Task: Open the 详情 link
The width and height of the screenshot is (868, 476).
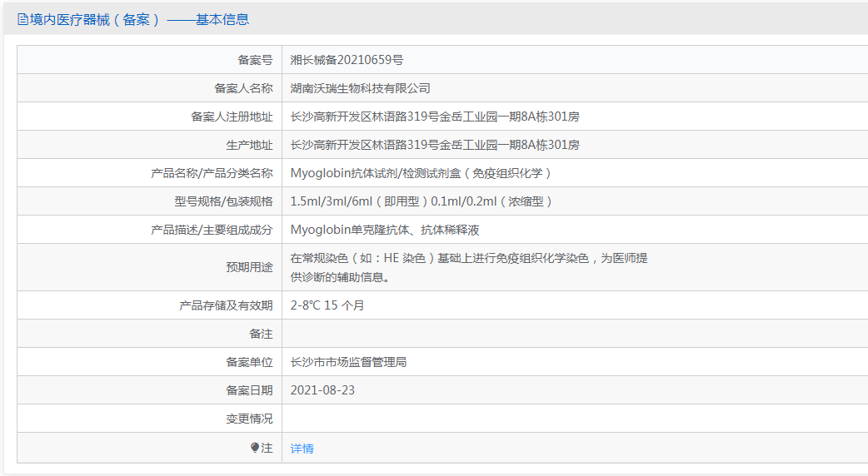Action: coord(302,449)
